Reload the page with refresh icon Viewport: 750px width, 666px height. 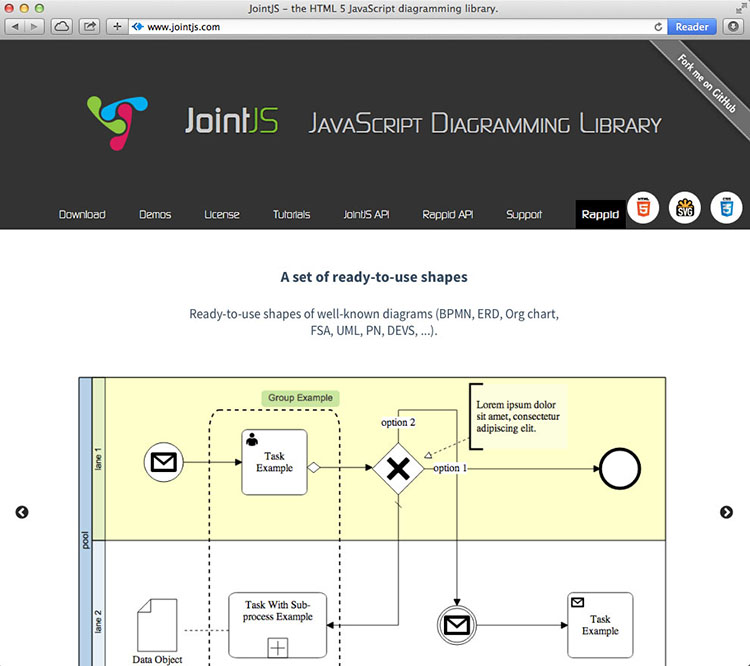point(658,27)
